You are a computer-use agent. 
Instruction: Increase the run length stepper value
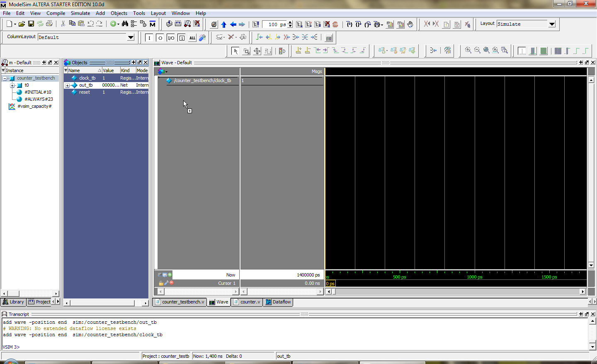tap(290, 22)
